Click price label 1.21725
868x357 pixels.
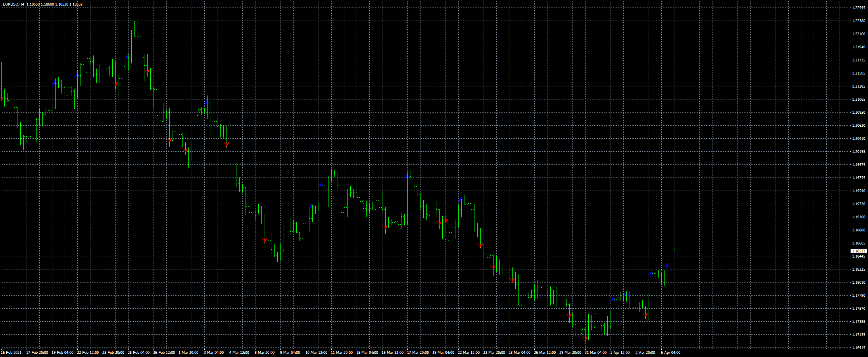[858, 60]
